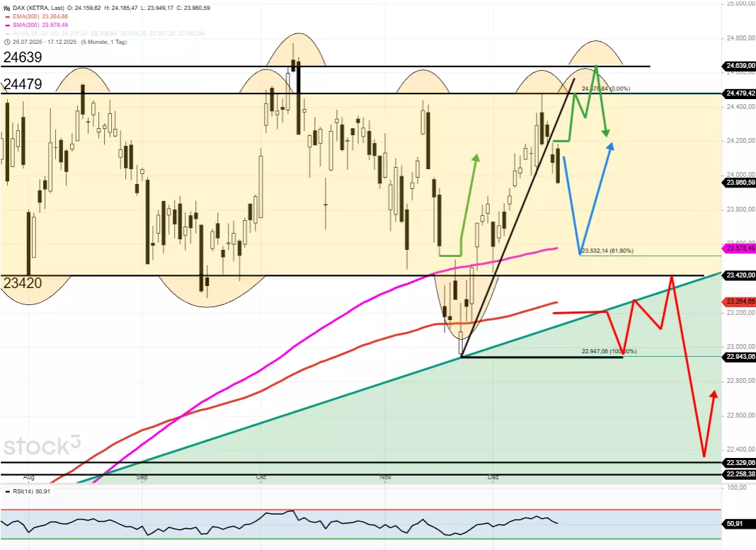This screenshot has width=756, height=550.
Task: Click the stock3 watermark logo
Action: [42, 446]
